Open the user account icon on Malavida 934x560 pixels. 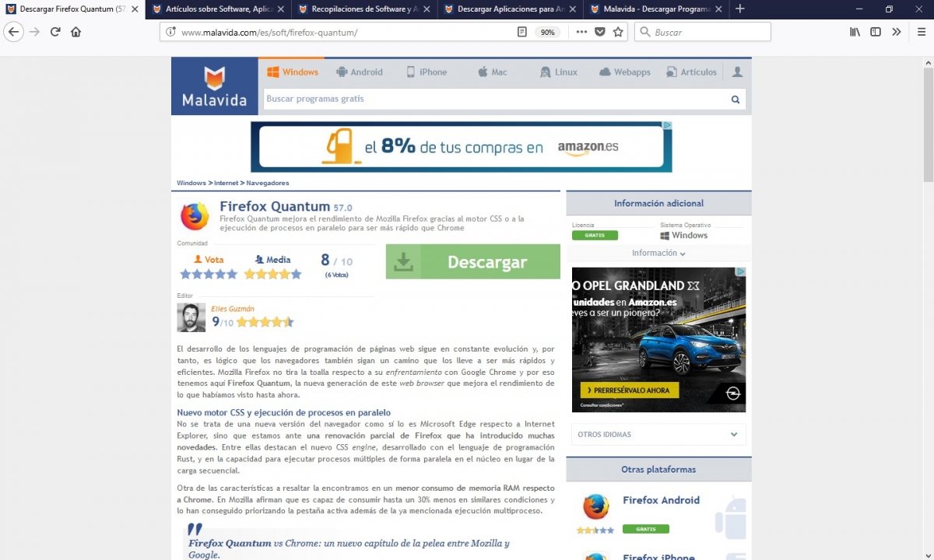(x=737, y=72)
